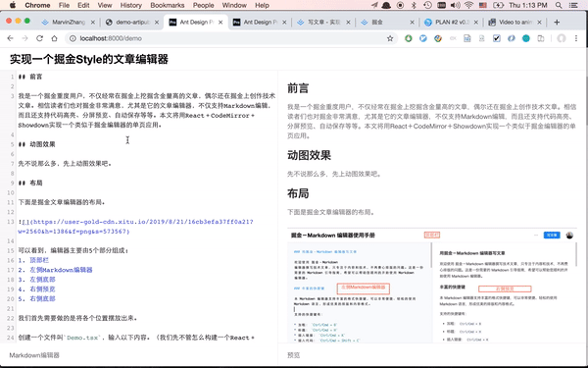The height and width of the screenshot is (368, 588).
Task: Open the People menu
Action: [203, 5]
